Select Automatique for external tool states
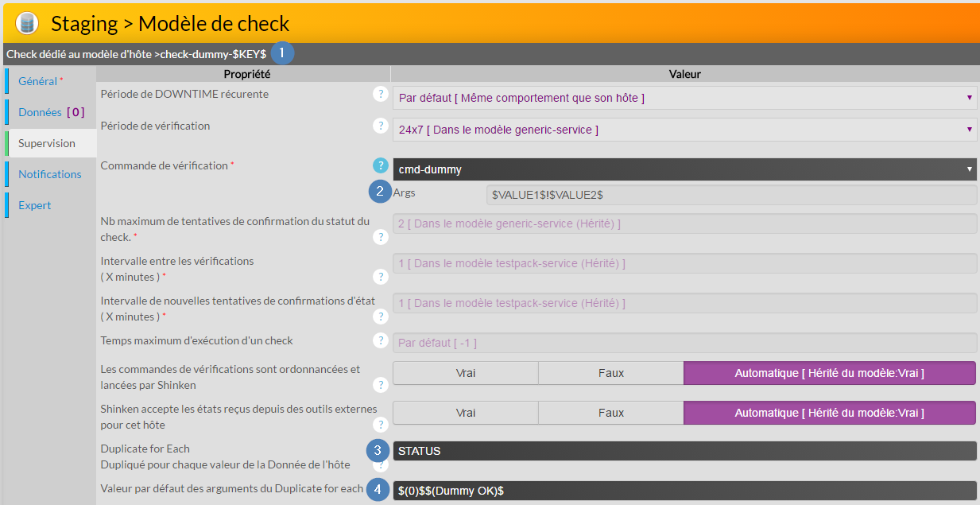The width and height of the screenshot is (980, 505). pyautogui.click(x=829, y=413)
